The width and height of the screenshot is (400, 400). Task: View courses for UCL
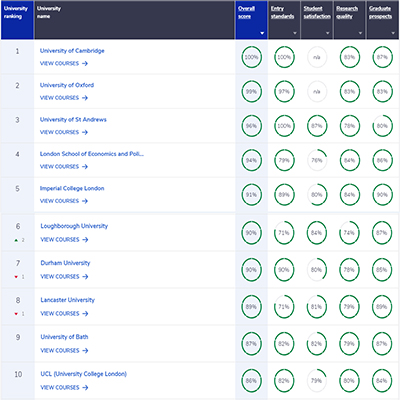(64, 387)
